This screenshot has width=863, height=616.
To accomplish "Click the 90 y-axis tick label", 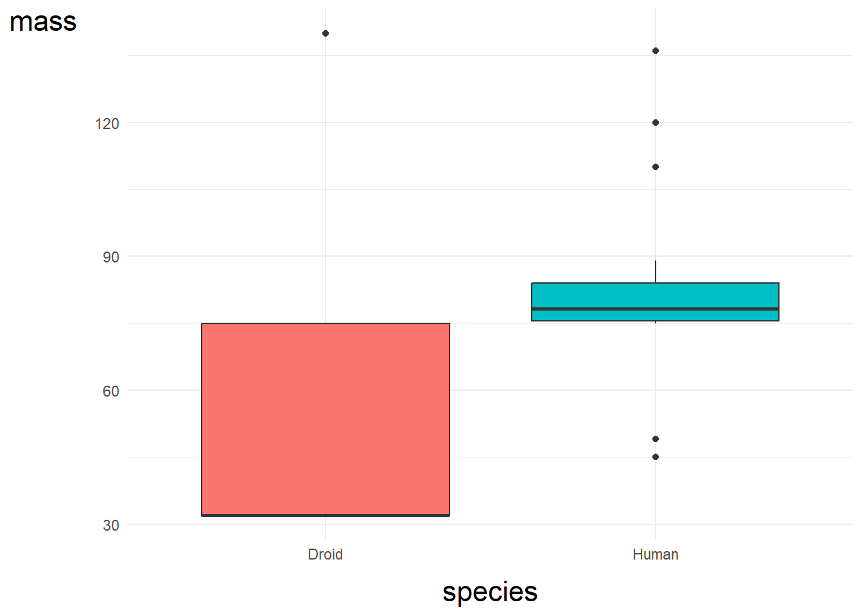I will pyautogui.click(x=111, y=257).
